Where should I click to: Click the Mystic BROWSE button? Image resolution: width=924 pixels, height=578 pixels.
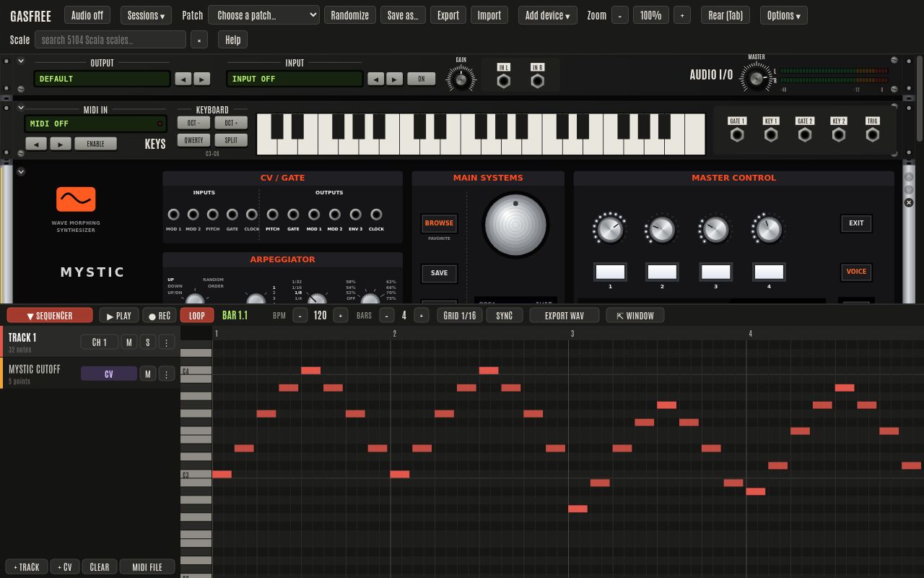click(439, 223)
